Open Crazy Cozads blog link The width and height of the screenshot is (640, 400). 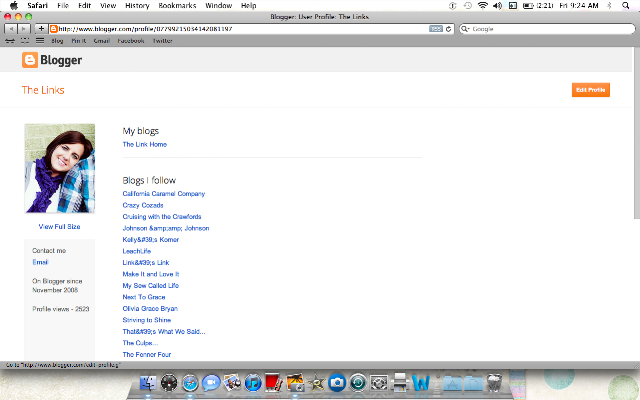pyautogui.click(x=143, y=205)
